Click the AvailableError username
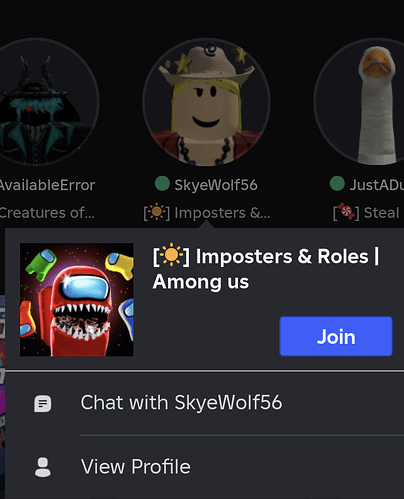Image resolution: width=404 pixels, height=499 pixels. [x=47, y=185]
